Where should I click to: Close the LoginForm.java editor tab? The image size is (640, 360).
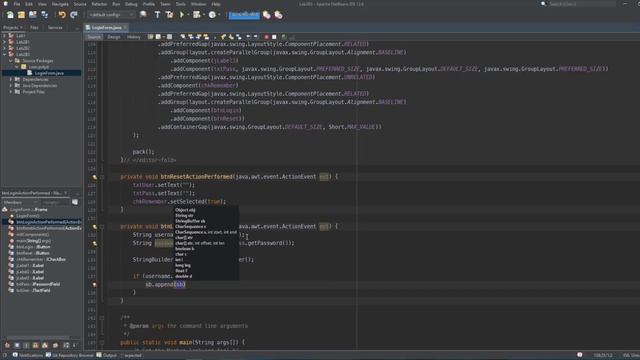pyautogui.click(x=125, y=27)
